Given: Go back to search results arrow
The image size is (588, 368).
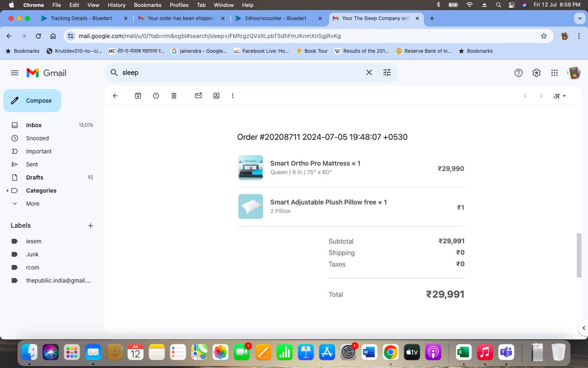Looking at the screenshot, I should [115, 96].
